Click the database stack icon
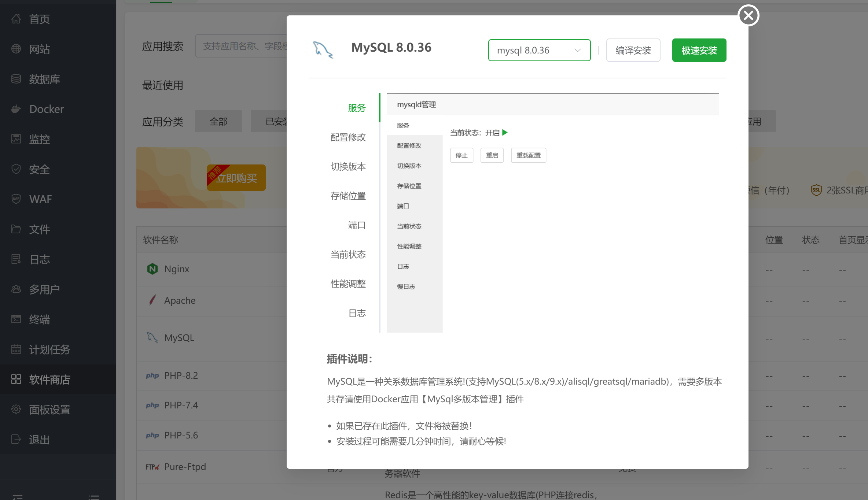This screenshot has width=868, height=500. pyautogui.click(x=16, y=79)
